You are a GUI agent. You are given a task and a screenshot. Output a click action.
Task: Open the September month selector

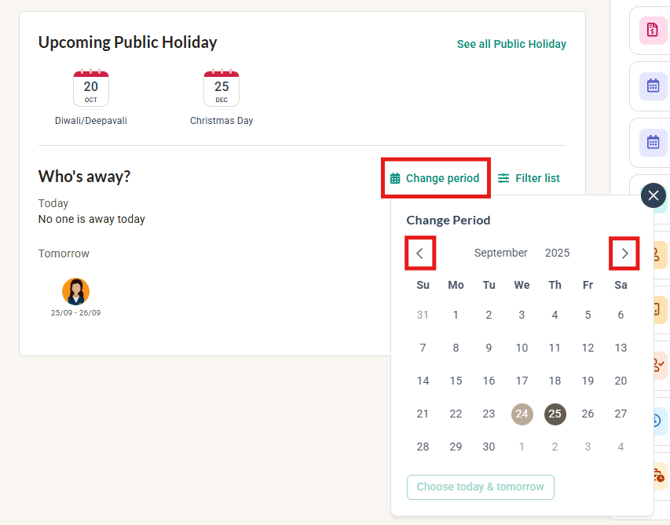point(501,253)
